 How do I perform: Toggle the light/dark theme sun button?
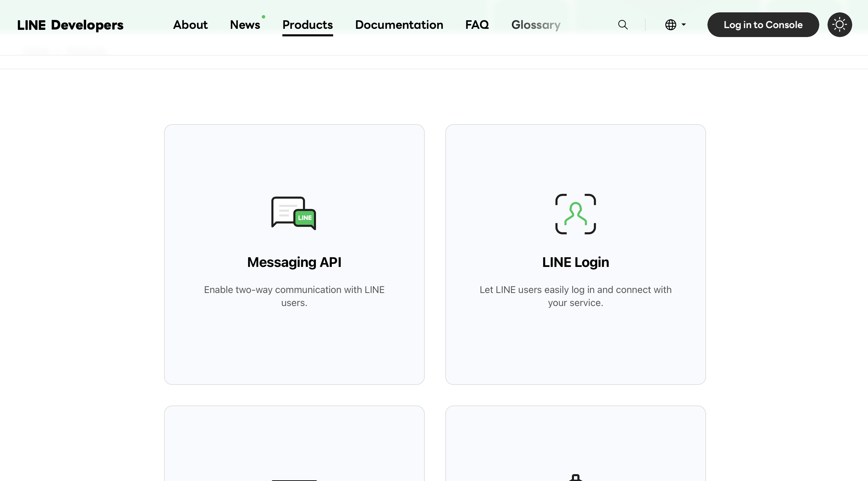point(839,25)
